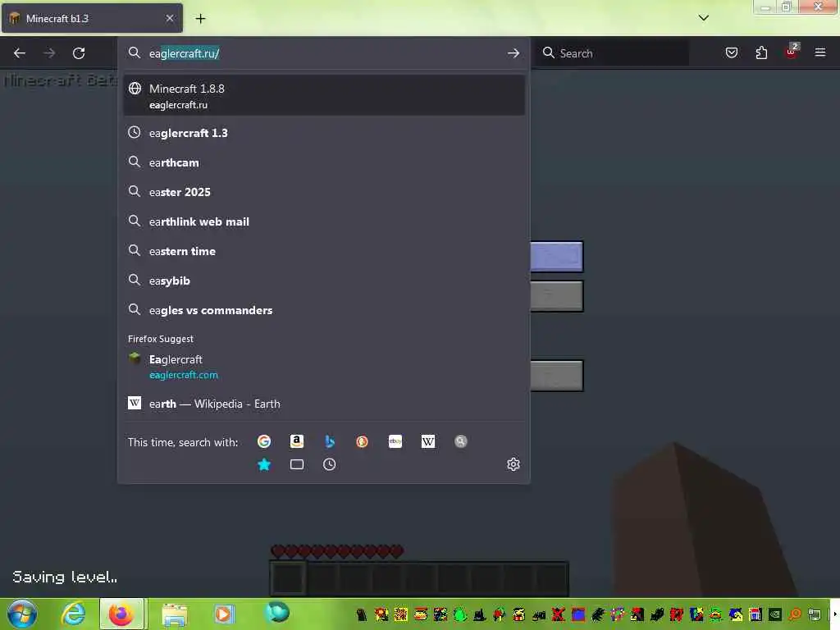Choose the earthlink web mail suggestion

(x=324, y=221)
